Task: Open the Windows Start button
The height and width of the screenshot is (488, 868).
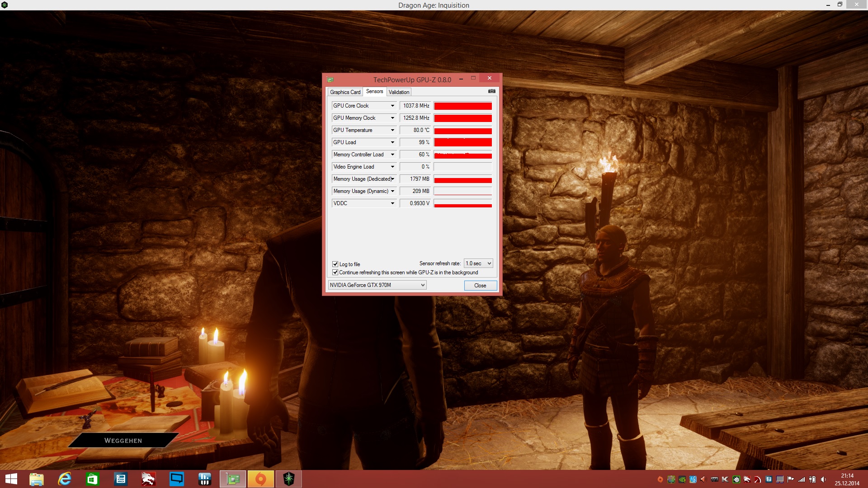Action: click(11, 479)
